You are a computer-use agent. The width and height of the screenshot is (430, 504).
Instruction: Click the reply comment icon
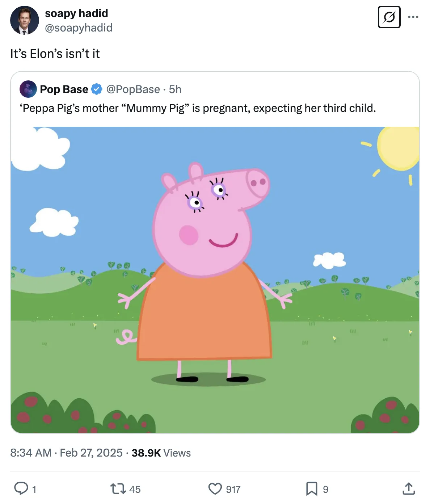coord(21,488)
